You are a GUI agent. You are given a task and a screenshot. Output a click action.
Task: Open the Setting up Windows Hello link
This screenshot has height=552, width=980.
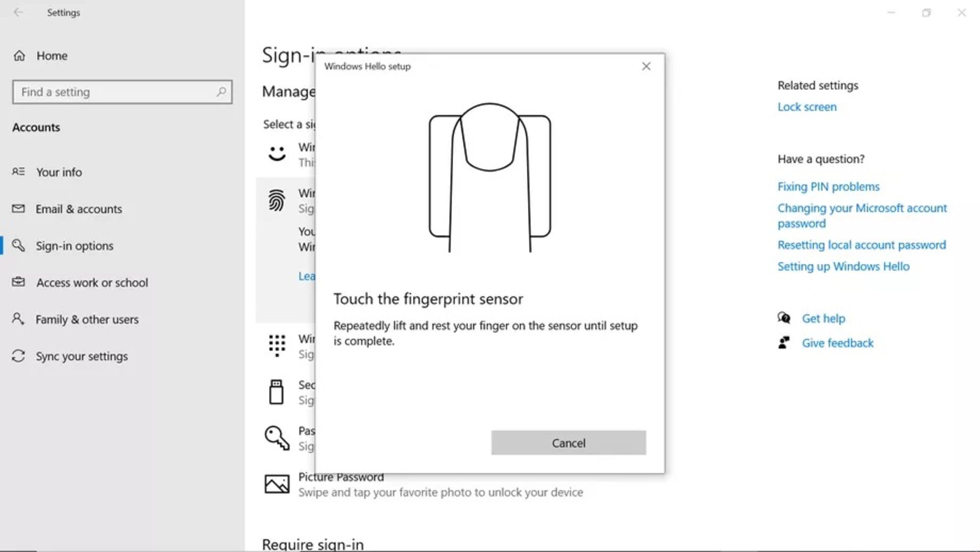coord(843,266)
